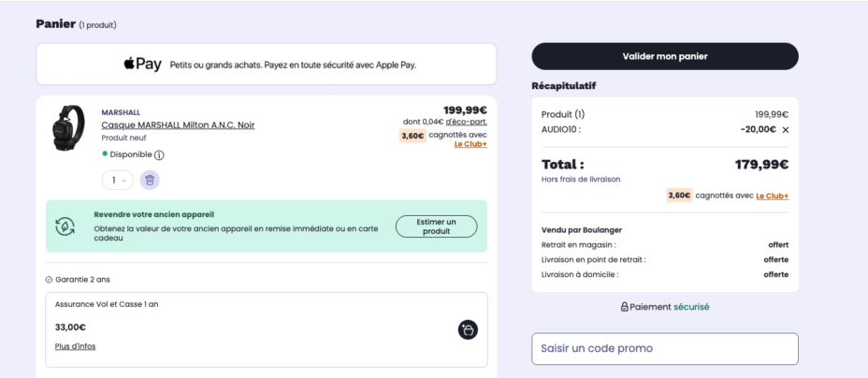Click Livraison en point de retrait row
868x378 pixels.
pyautogui.click(x=665, y=259)
